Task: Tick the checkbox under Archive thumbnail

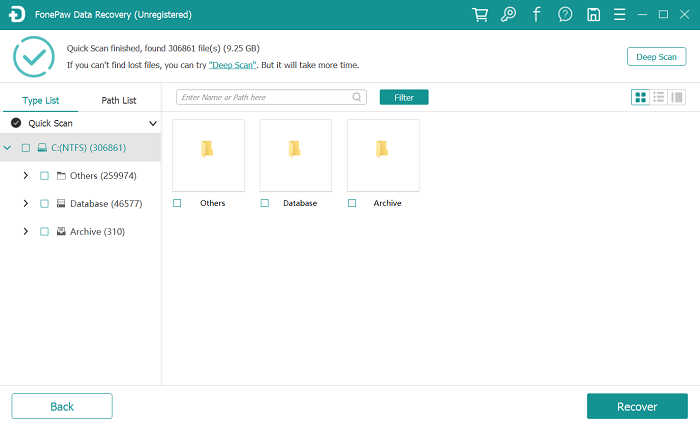Action: [352, 203]
